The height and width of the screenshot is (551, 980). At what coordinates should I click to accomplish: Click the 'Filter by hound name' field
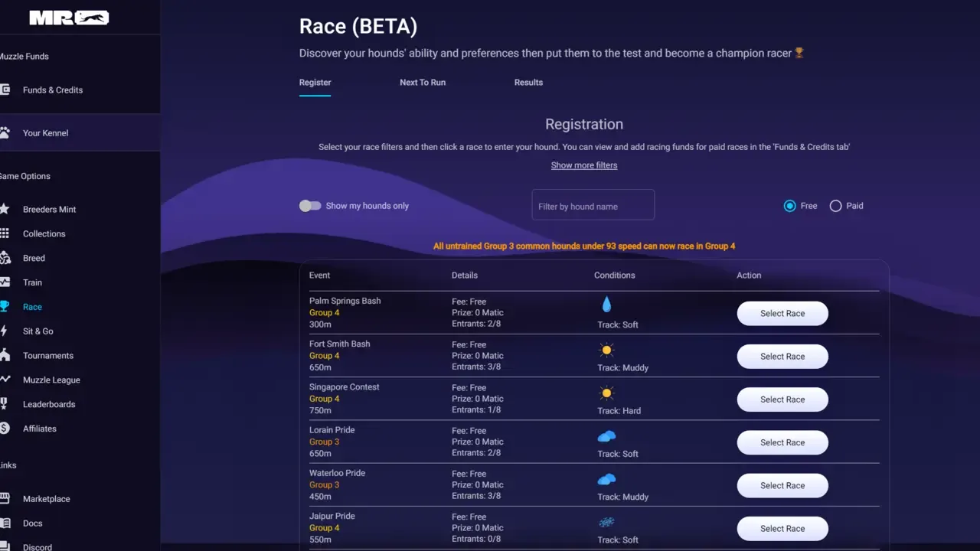tap(593, 206)
